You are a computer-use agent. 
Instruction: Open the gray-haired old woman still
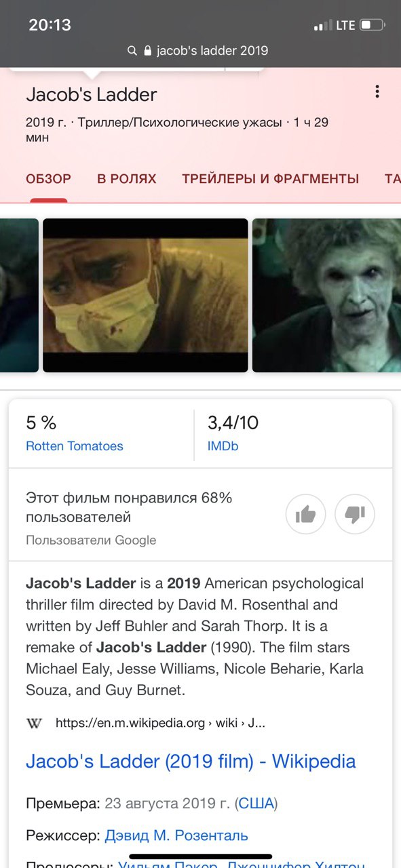[x=326, y=295]
